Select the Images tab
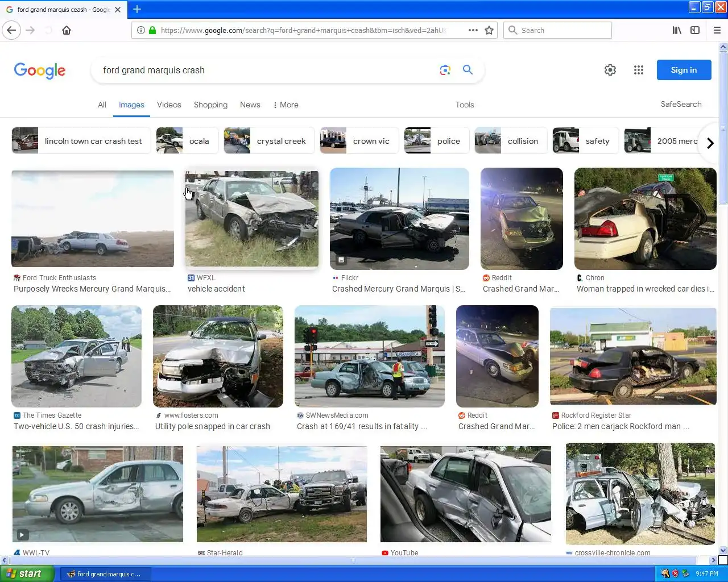728x582 pixels. point(131,105)
